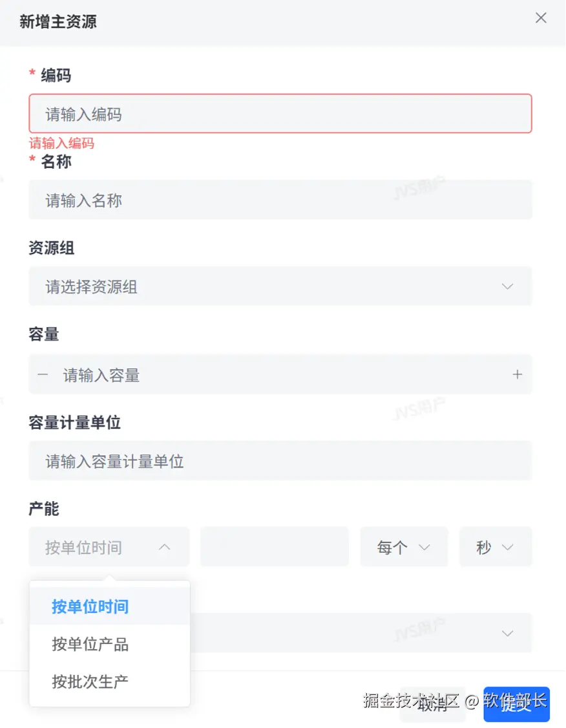Click the empty 产能 value field
The image size is (566, 728).
click(274, 548)
